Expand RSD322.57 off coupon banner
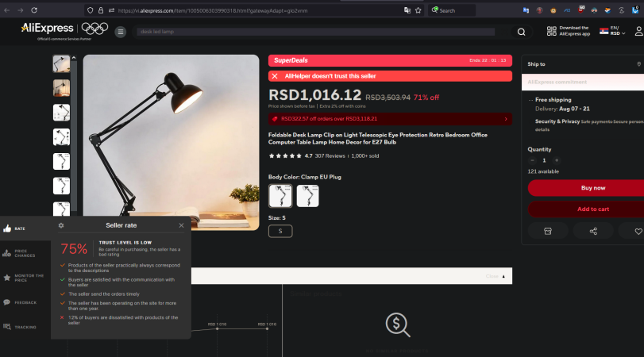 coord(390,119)
